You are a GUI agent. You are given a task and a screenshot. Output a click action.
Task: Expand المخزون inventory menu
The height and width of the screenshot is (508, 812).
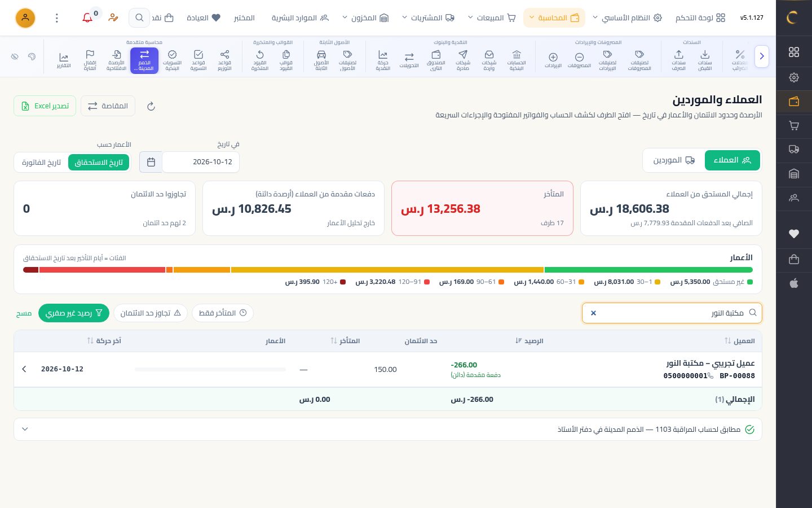(x=365, y=18)
